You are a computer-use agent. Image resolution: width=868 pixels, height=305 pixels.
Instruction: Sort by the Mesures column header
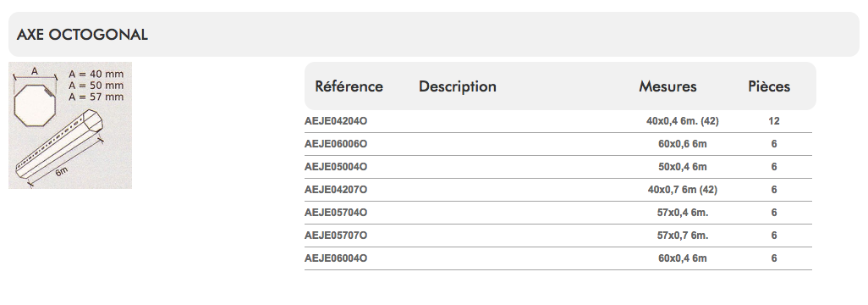pos(667,86)
